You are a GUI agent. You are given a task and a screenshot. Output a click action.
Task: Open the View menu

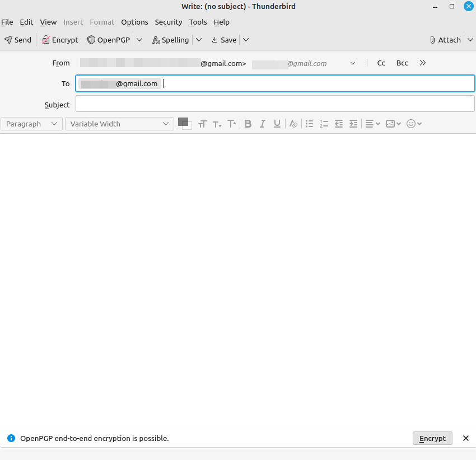pos(48,22)
